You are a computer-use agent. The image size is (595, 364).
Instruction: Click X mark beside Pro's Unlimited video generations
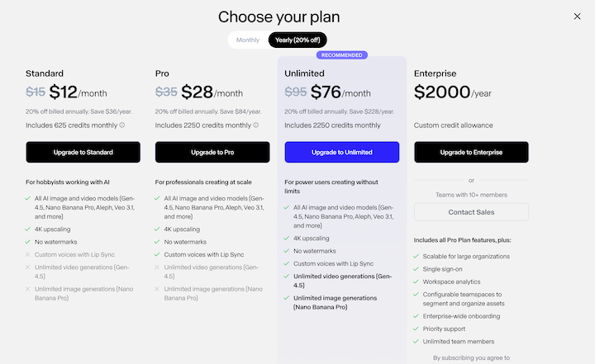coord(158,267)
